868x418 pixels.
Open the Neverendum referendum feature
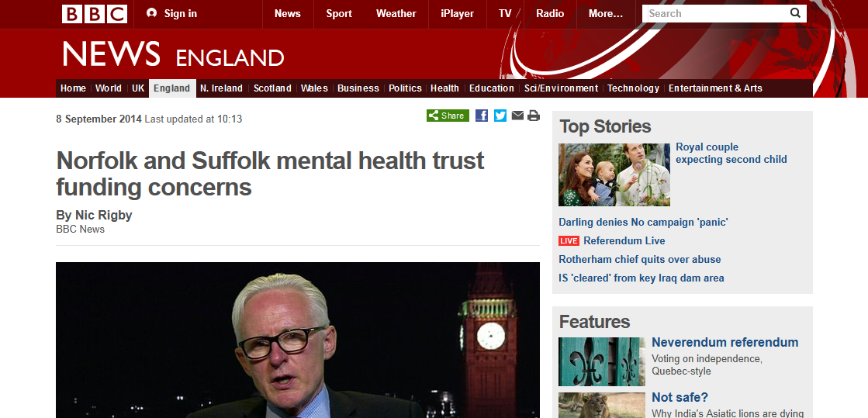click(x=724, y=343)
